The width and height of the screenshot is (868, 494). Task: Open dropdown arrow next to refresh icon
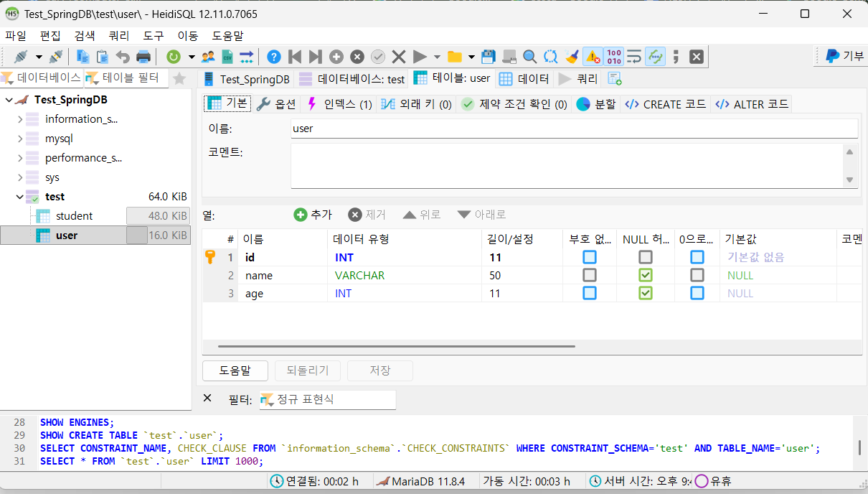tap(192, 57)
